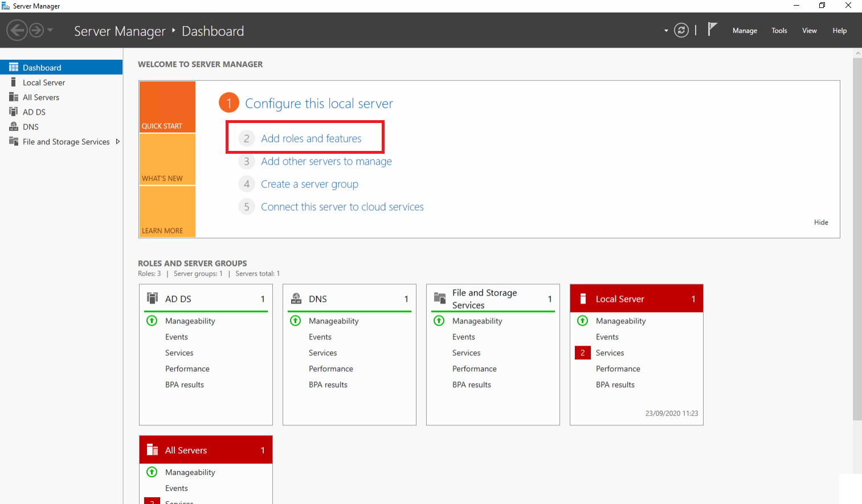Open the Tools menu
Viewport: 862px width, 504px height.
(x=779, y=31)
